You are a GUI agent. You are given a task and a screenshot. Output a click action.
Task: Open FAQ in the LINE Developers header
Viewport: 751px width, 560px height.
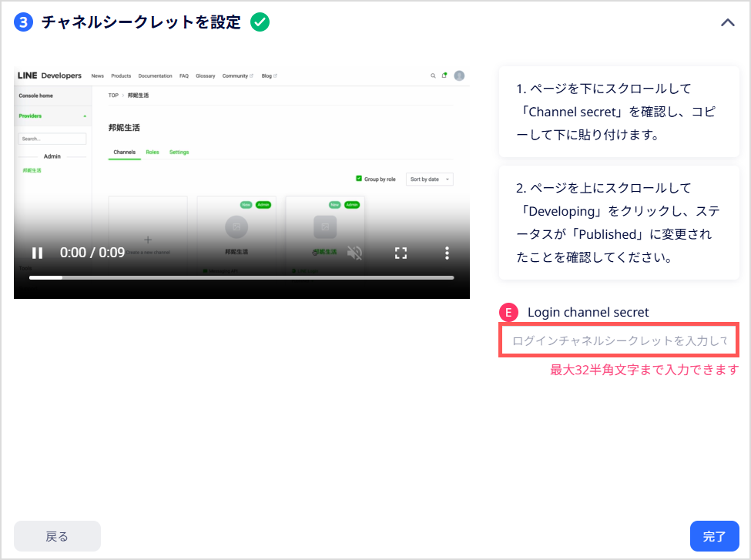pos(184,75)
